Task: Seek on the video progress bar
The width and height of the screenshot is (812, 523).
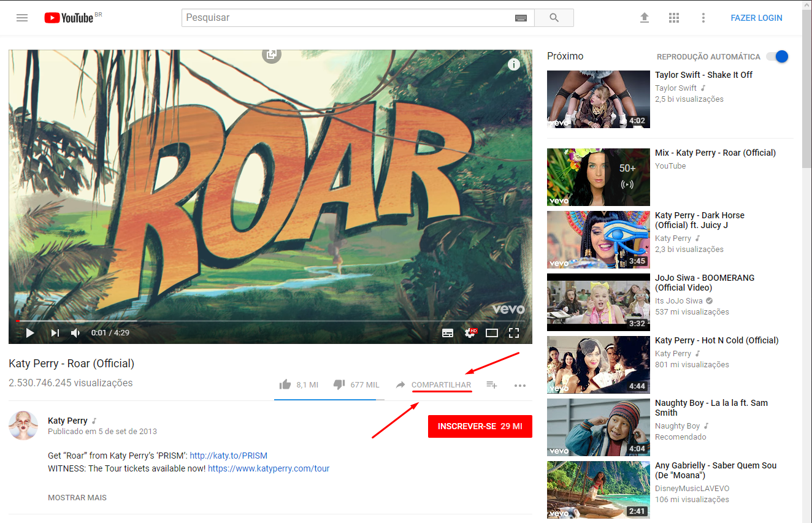Action: [x=270, y=321]
